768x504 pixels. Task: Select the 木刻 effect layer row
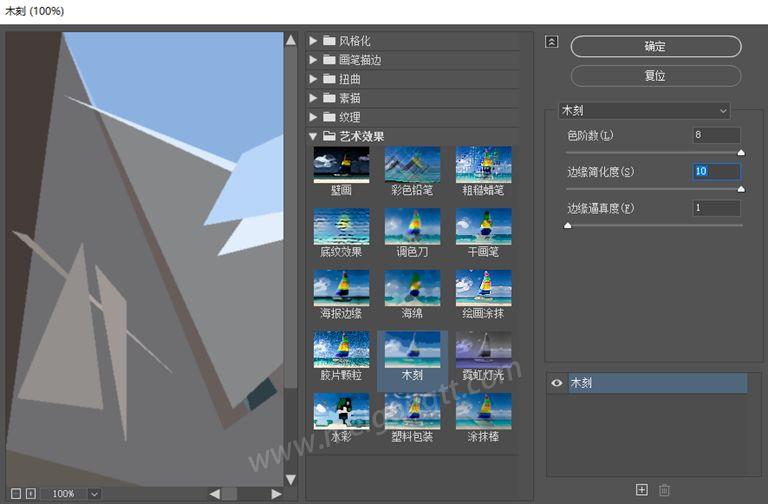[x=658, y=383]
